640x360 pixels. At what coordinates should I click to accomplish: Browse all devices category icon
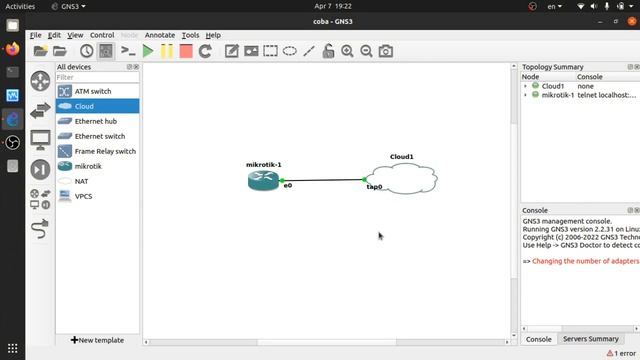(40, 199)
